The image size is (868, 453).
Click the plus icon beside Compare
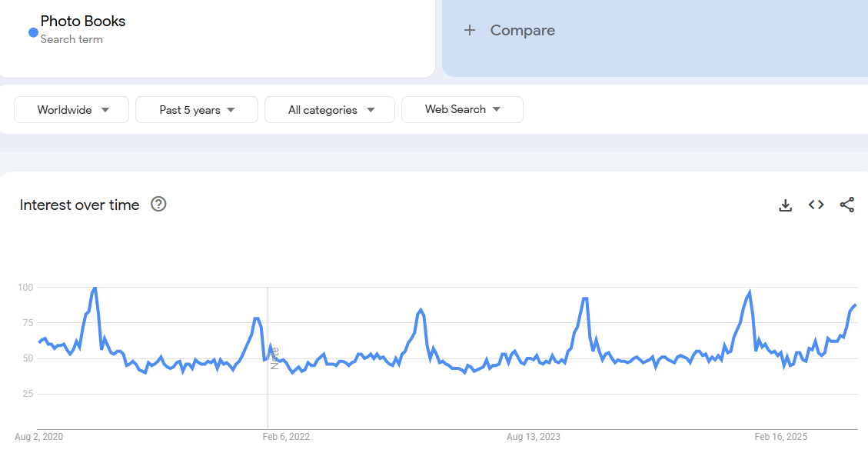(470, 31)
